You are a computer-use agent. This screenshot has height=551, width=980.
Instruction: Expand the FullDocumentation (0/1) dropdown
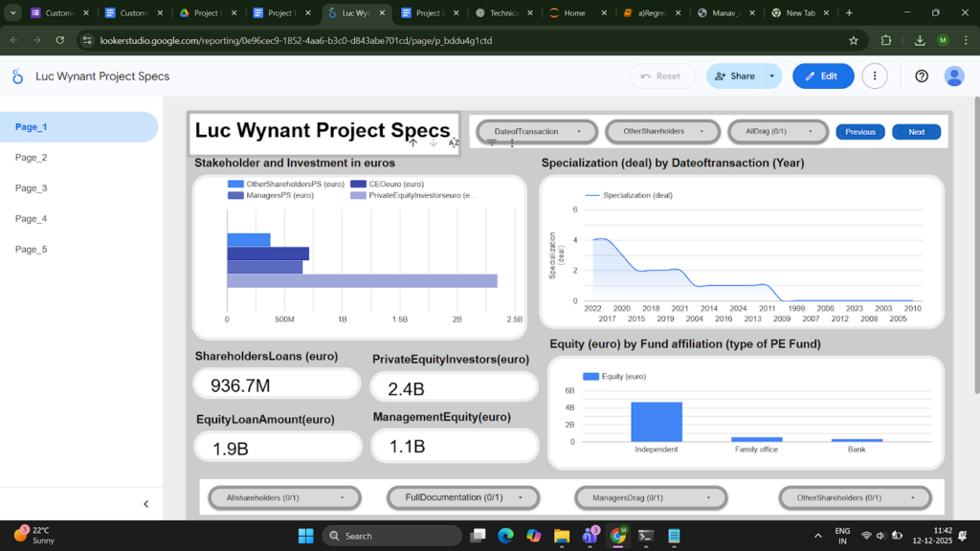click(463, 497)
